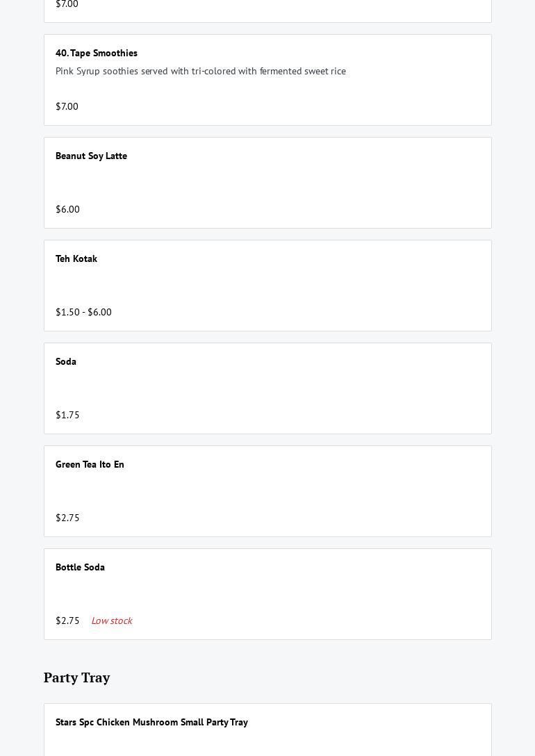
Task: Click the $2.75 price beside Low stock
Action: click(x=67, y=621)
